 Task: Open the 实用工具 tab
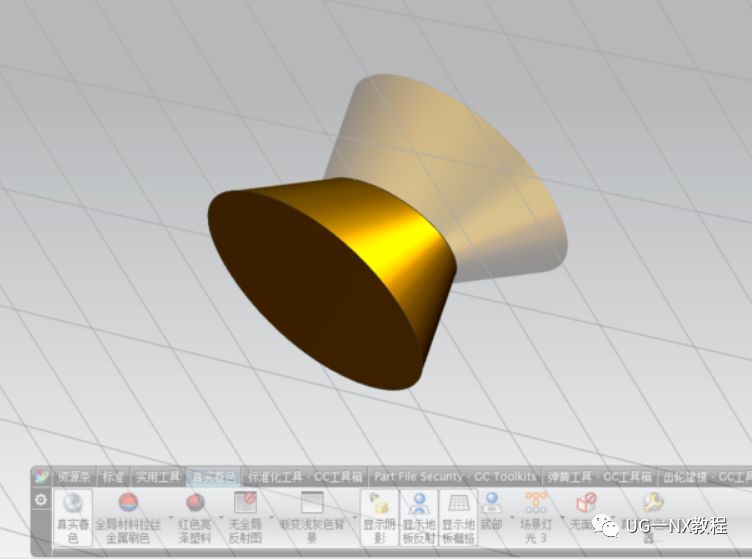[x=158, y=477]
